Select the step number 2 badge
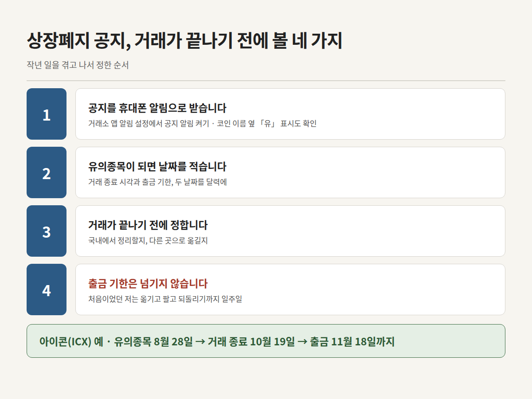 [47, 172]
